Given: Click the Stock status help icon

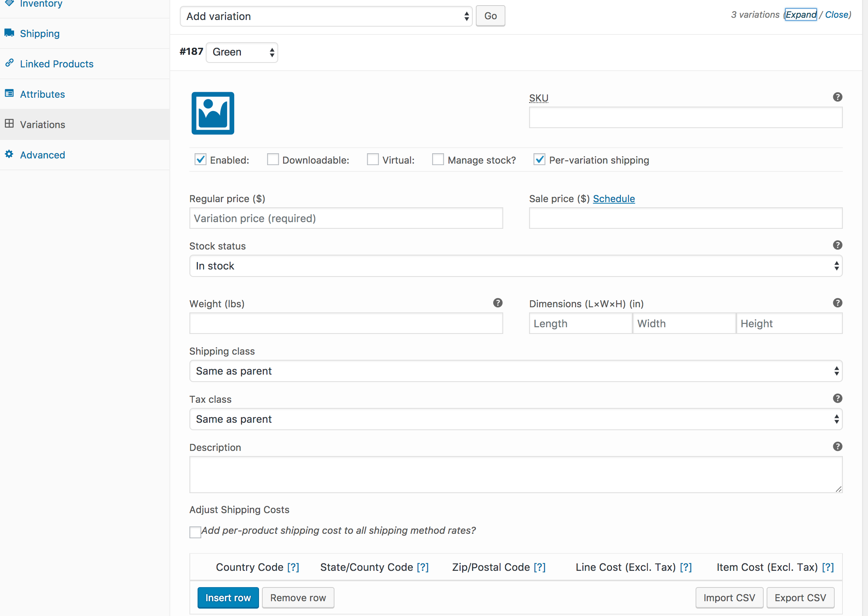Looking at the screenshot, I should [837, 245].
